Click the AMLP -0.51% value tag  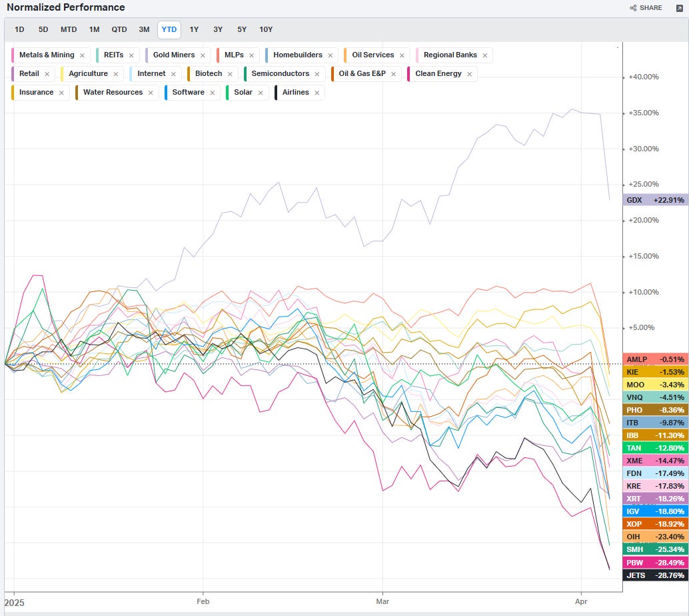click(655, 359)
